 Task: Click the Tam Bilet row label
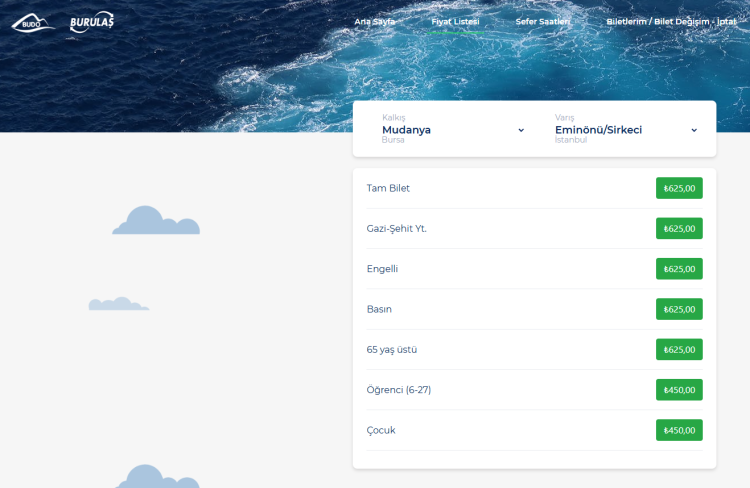pos(388,188)
